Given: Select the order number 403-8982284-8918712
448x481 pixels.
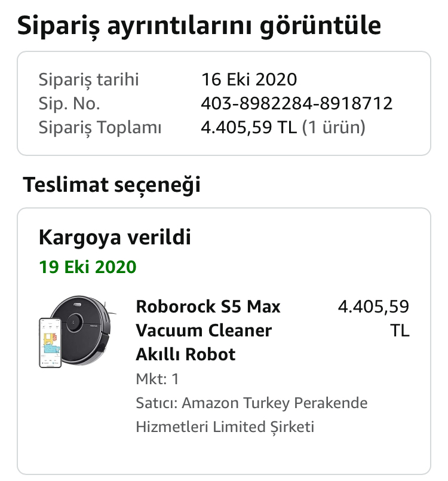Looking at the screenshot, I should (296, 103).
